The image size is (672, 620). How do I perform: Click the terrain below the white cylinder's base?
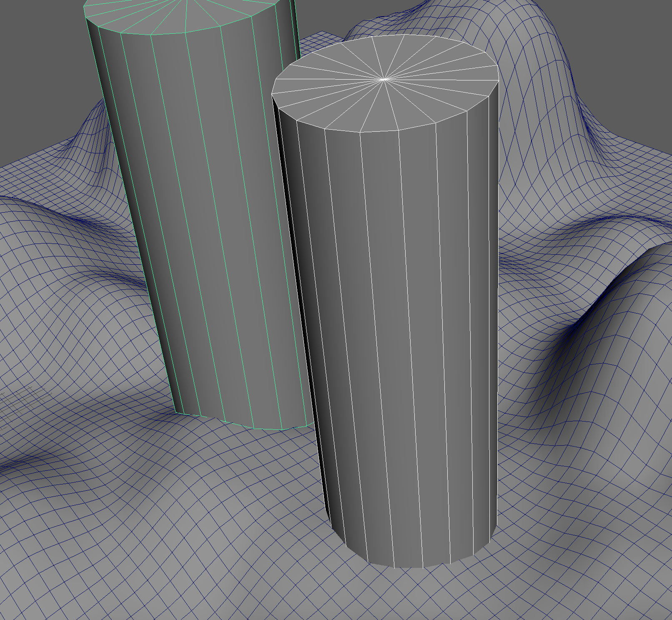point(417,592)
